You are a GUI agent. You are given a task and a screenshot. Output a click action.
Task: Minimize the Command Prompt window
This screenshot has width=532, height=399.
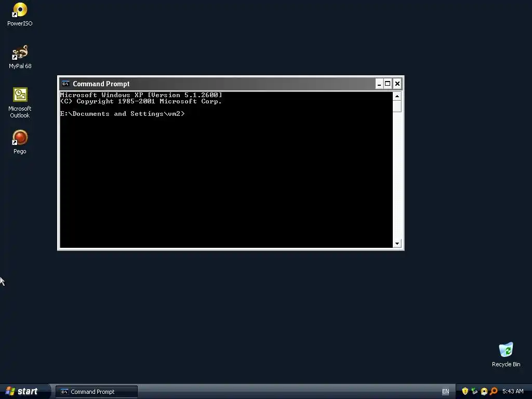[x=379, y=84]
